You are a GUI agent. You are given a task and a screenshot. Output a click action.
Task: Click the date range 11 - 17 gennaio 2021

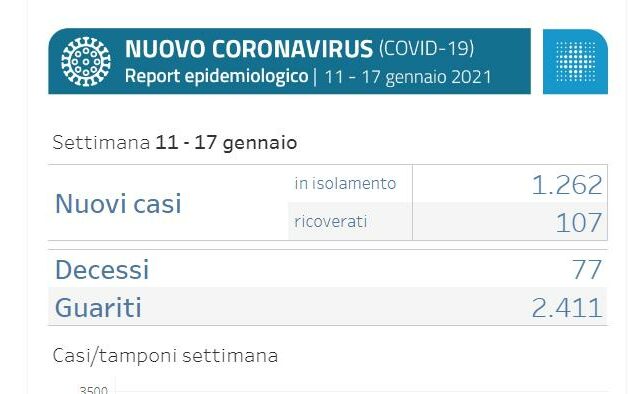tap(408, 77)
